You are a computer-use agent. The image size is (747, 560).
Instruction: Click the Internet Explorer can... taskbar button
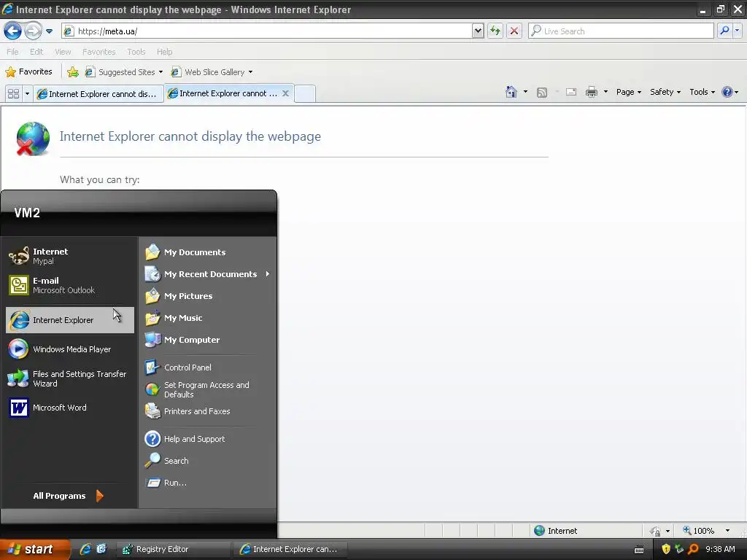click(x=290, y=550)
